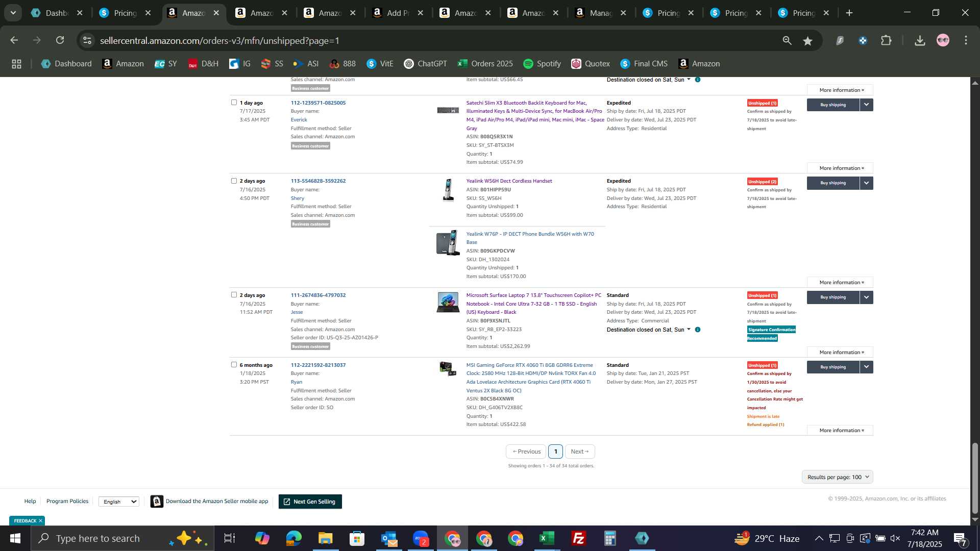
Task: Switch to the Manag browser tab
Action: pyautogui.click(x=600, y=13)
